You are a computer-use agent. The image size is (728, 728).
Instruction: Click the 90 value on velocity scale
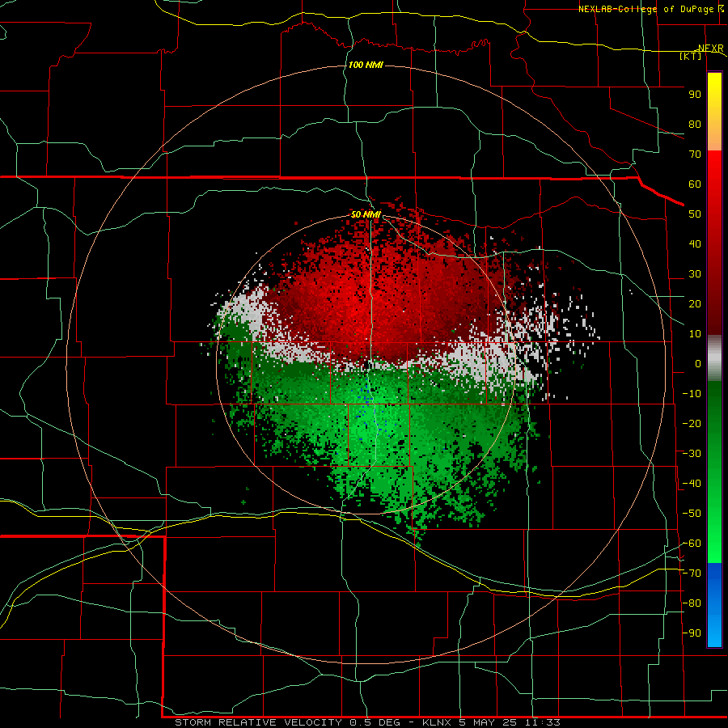coord(695,95)
